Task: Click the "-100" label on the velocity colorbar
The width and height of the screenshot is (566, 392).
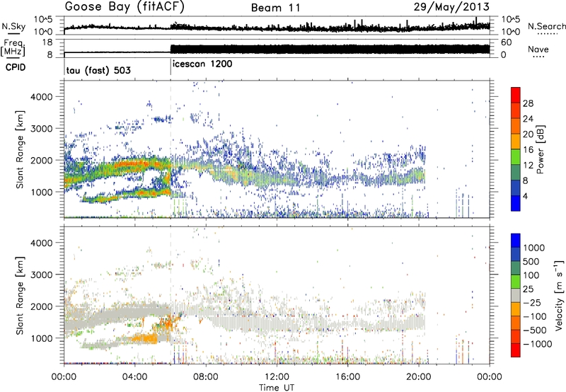Action: [x=535, y=316]
